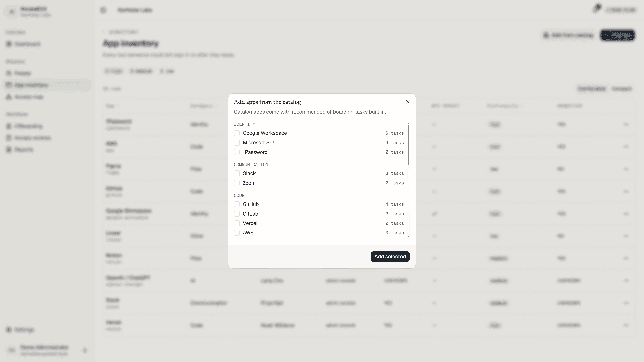Check the Google Workspace checkbox

tap(237, 133)
